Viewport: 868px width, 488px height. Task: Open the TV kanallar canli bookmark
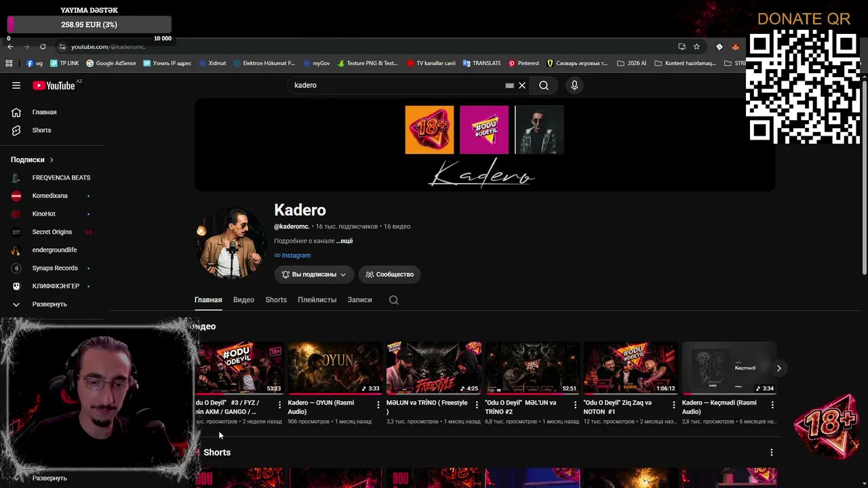coord(431,63)
